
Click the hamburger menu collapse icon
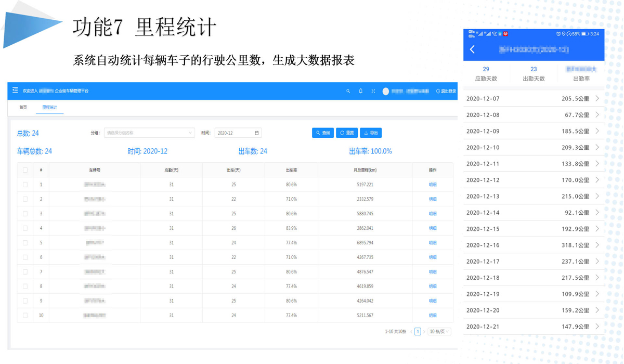point(15,90)
